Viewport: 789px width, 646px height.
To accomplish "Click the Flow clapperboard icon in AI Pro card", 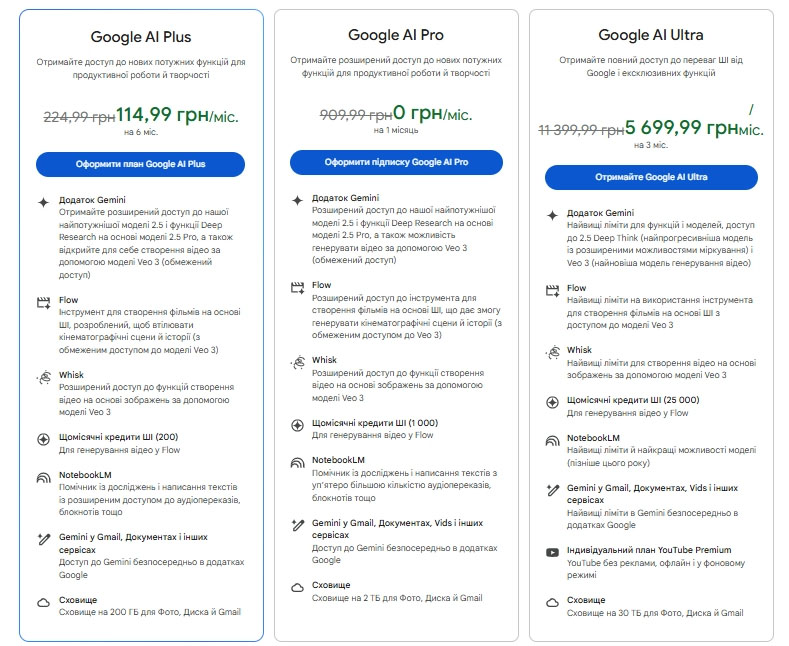I will (x=297, y=287).
